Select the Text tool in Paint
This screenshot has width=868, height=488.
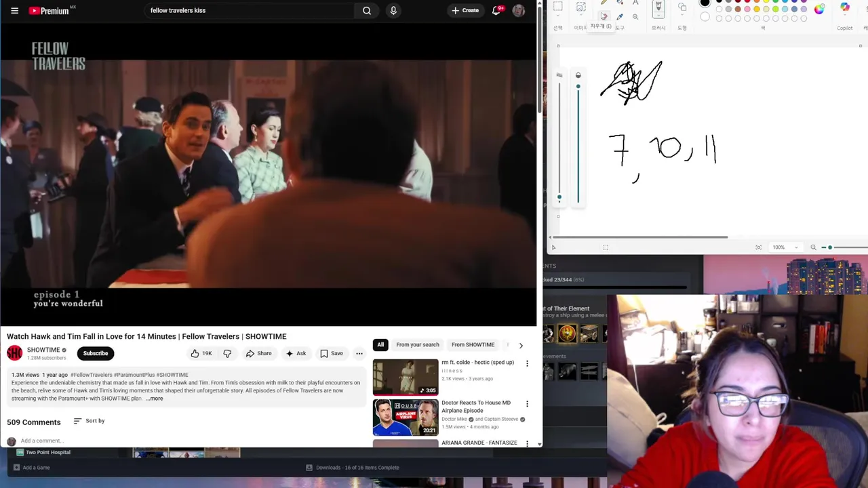click(x=635, y=3)
